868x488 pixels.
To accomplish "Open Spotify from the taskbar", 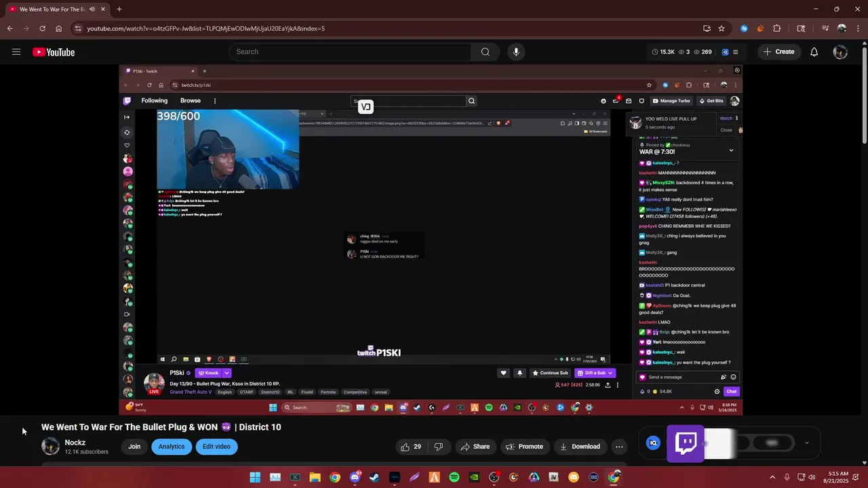I will tap(454, 477).
